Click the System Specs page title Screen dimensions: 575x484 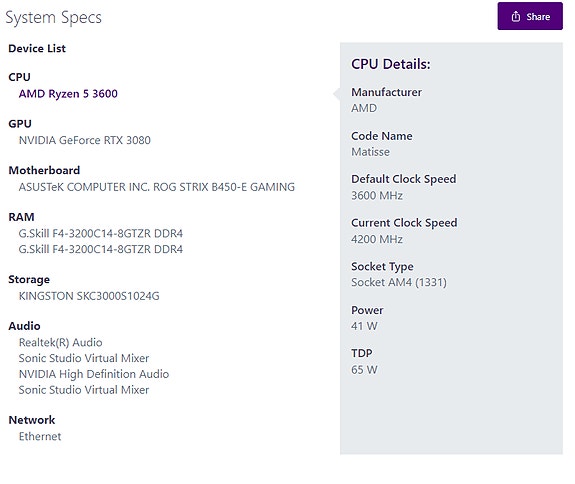[x=54, y=18]
